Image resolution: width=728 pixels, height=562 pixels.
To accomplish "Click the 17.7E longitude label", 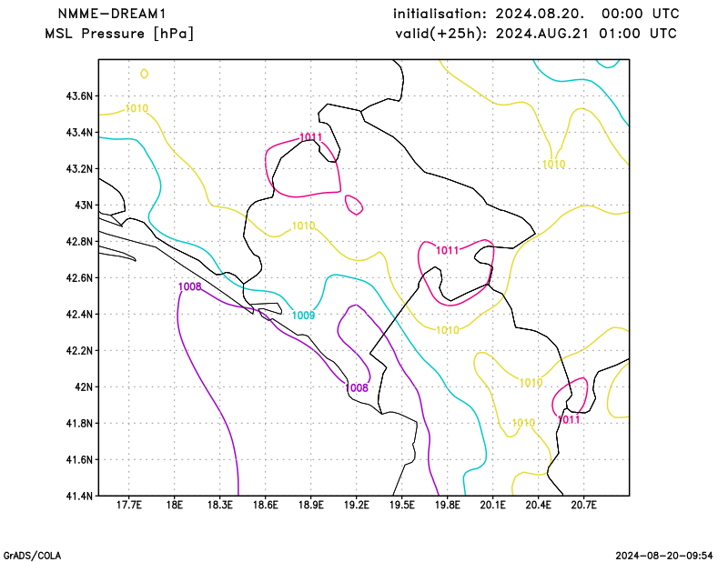I will point(129,505).
